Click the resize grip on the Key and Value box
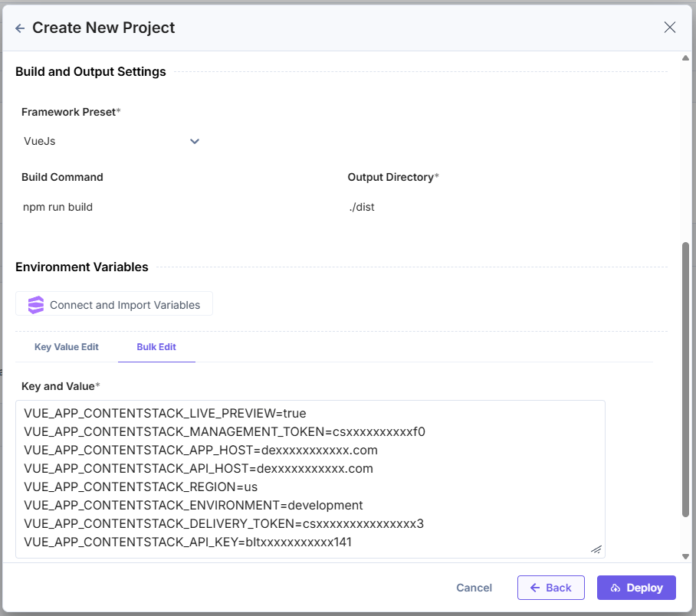 [x=596, y=550]
